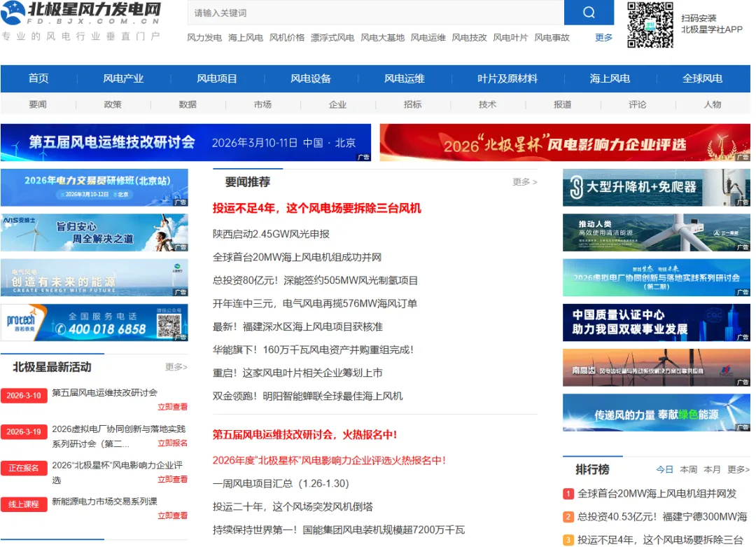This screenshot has height=547, width=756.
Task: Click 立即查看 for 新能源电力市场交易系列课
Action: [173, 515]
